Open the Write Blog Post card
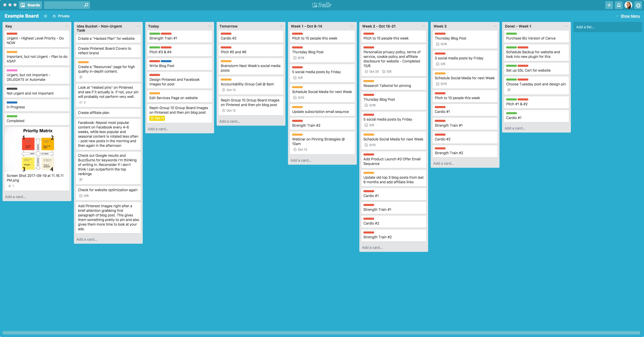Screen dimensions: 644x337 pos(180,64)
